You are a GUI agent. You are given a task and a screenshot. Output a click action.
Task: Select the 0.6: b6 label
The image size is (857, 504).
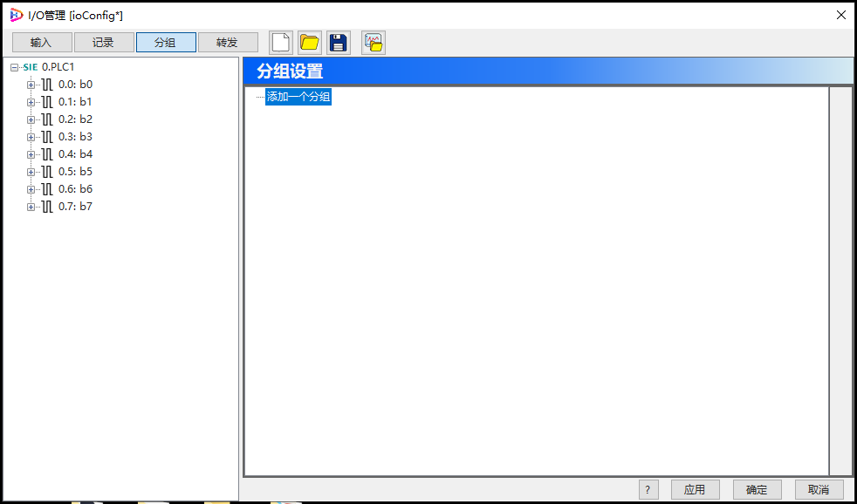point(75,189)
